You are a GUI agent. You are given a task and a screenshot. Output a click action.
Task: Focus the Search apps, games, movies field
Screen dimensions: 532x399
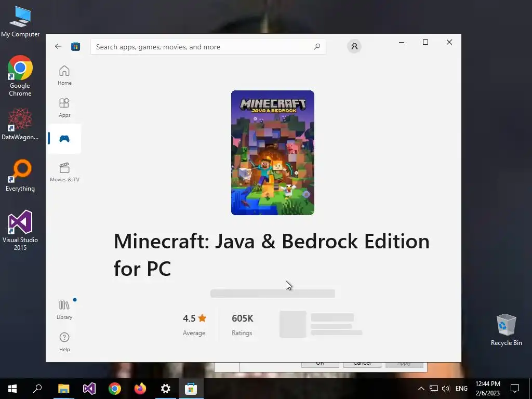point(208,46)
